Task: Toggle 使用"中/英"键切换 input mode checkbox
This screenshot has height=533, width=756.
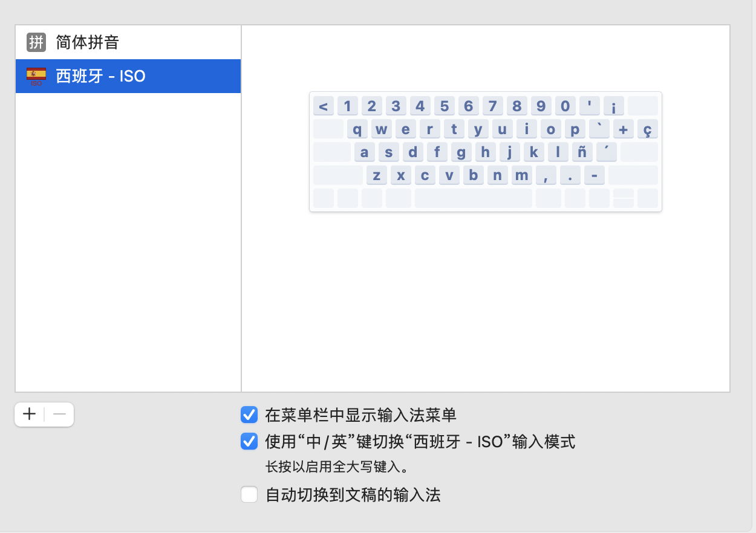Action: point(249,442)
